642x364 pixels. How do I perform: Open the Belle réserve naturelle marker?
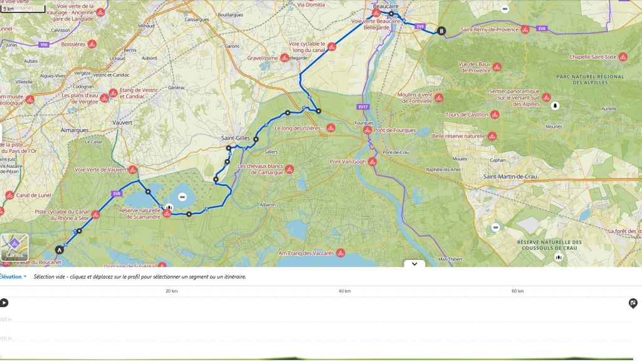(x=492, y=136)
